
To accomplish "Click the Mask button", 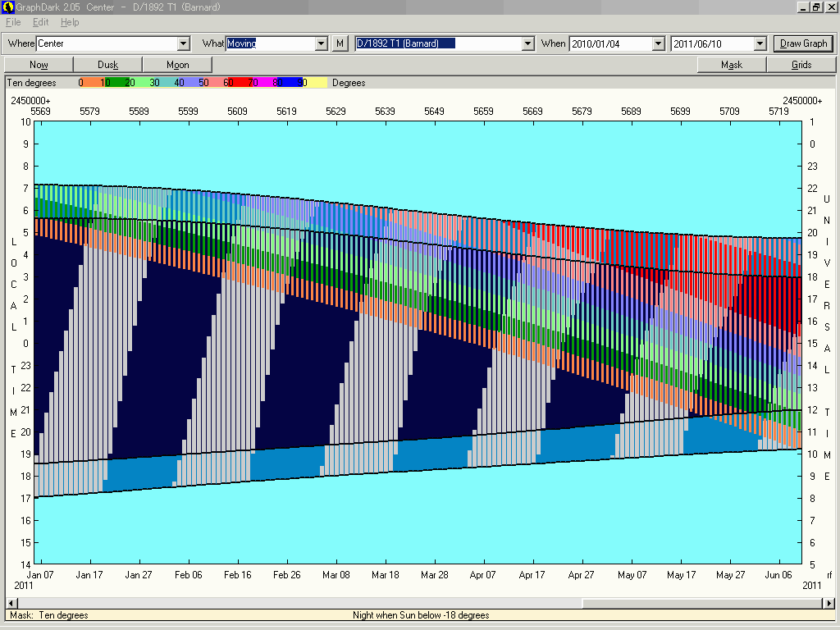I will (732, 64).
